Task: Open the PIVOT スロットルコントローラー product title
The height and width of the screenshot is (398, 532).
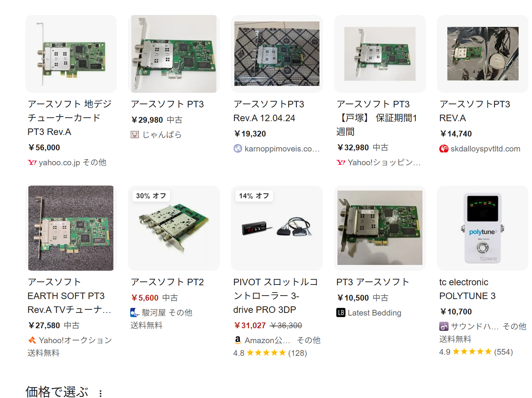Action: 275,296
